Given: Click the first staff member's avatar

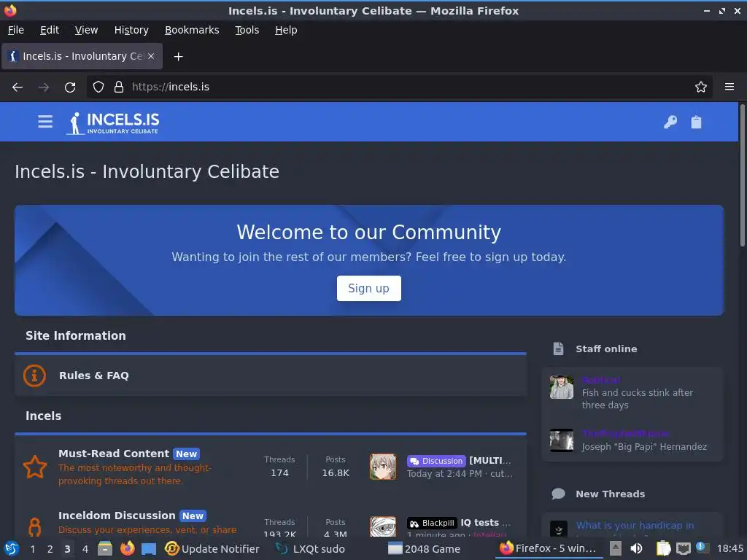Looking at the screenshot, I should point(561,387).
